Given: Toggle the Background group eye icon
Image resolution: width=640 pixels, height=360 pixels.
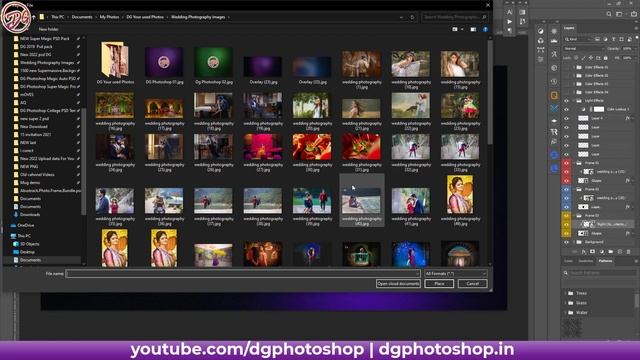Looking at the screenshot, I should [x=566, y=242].
